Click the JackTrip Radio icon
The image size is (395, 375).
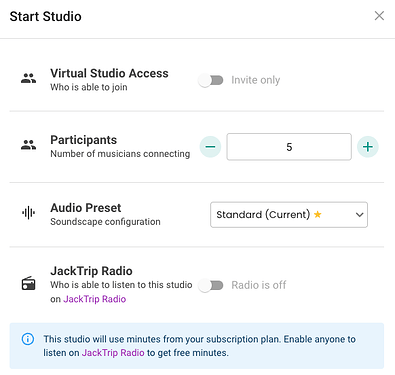click(x=28, y=284)
